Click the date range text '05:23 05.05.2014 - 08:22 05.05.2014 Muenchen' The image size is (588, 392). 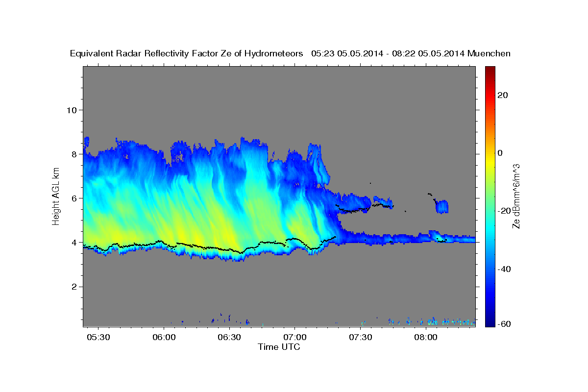tap(411, 53)
